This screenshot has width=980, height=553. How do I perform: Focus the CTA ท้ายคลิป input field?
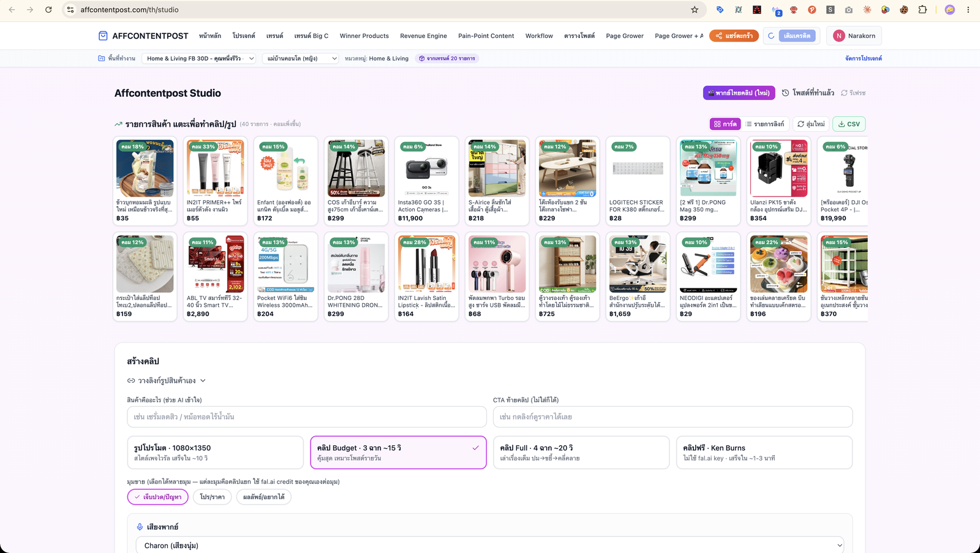(673, 416)
